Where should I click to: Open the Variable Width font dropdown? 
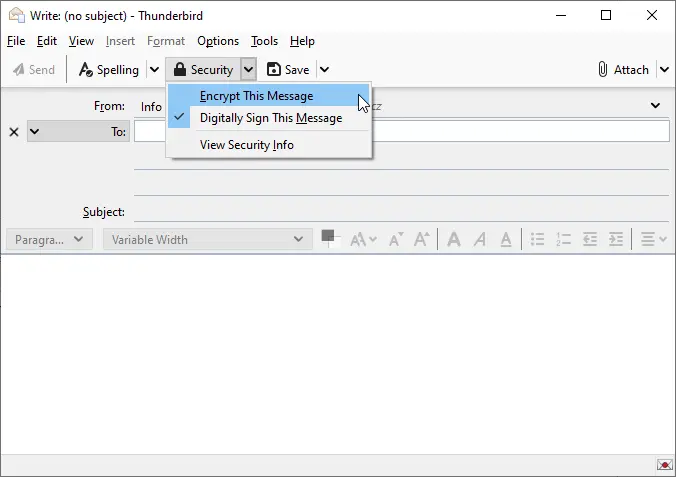click(208, 239)
